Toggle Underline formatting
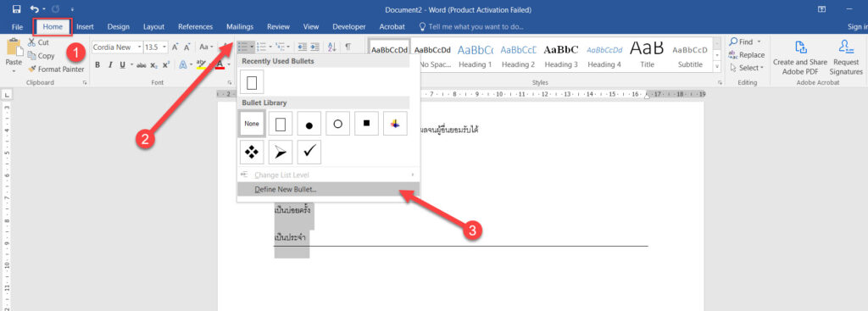The height and width of the screenshot is (311, 868). pos(123,64)
